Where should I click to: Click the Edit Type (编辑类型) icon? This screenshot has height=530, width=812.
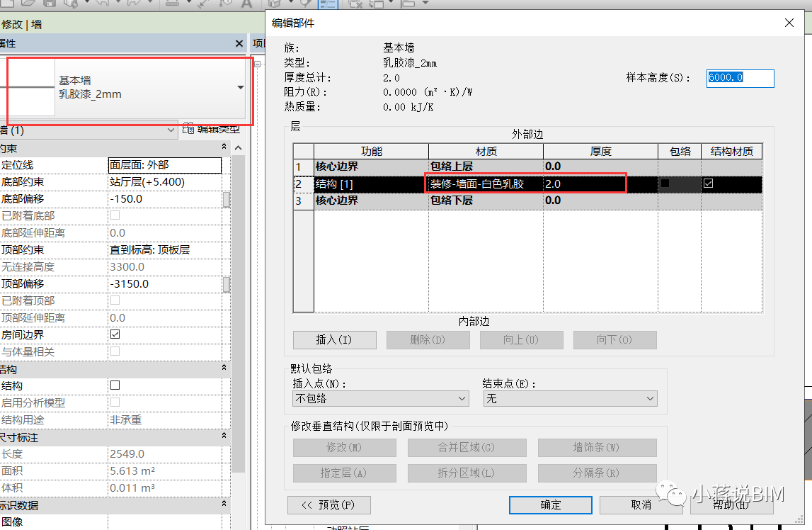tap(188, 128)
